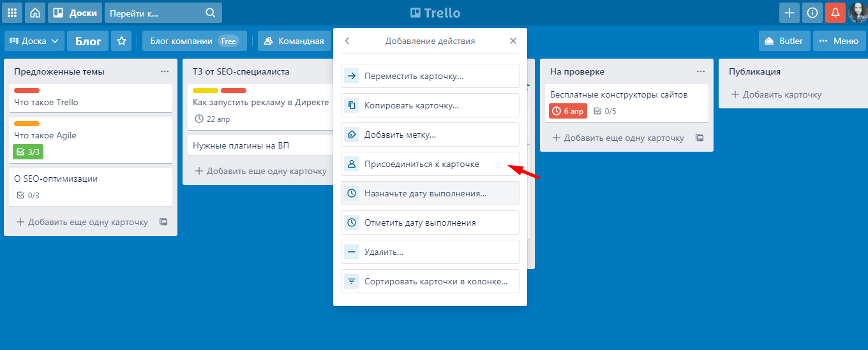The width and height of the screenshot is (868, 350).
Task: Click 0/5 checklist badge
Action: pyautogui.click(x=605, y=111)
